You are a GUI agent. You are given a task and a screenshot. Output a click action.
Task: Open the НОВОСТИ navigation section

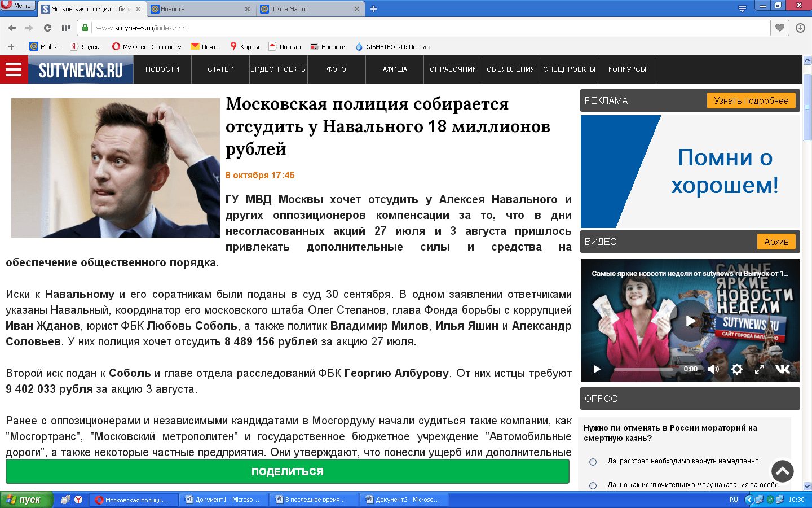coord(162,69)
